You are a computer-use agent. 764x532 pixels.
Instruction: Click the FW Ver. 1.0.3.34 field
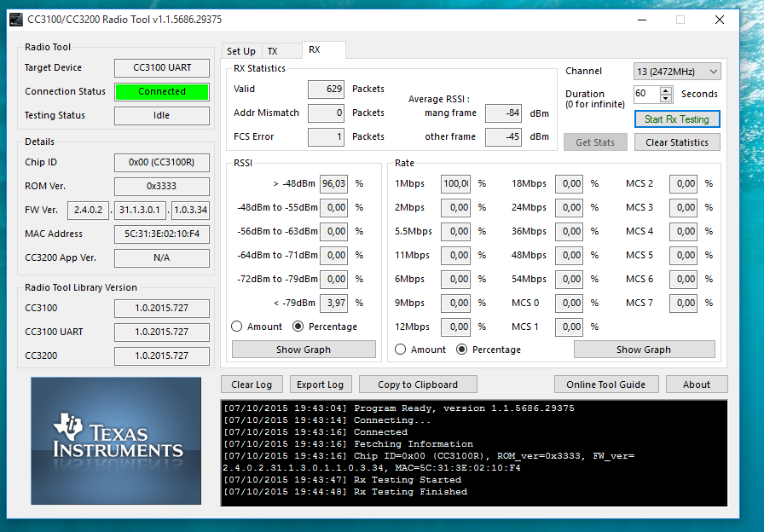point(190,210)
